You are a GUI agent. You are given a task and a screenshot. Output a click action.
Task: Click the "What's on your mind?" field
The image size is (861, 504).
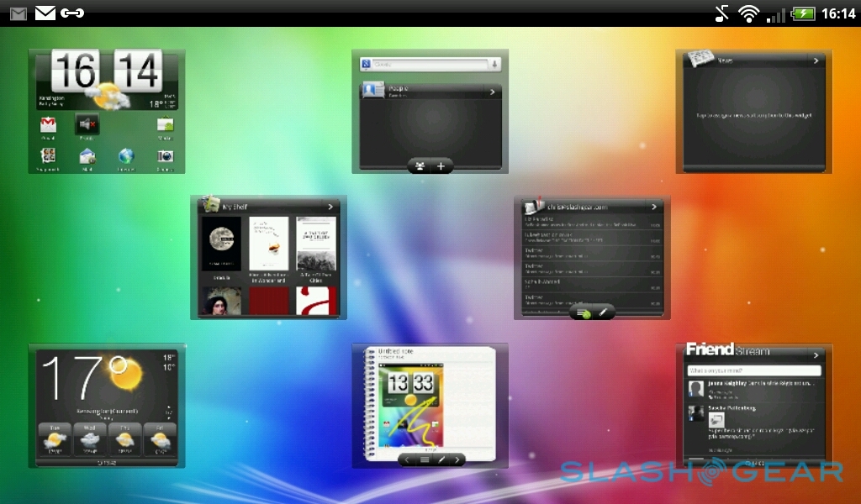(753, 370)
